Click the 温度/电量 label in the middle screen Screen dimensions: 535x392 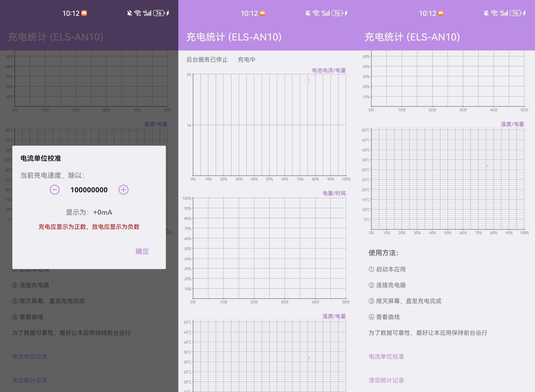tap(334, 316)
